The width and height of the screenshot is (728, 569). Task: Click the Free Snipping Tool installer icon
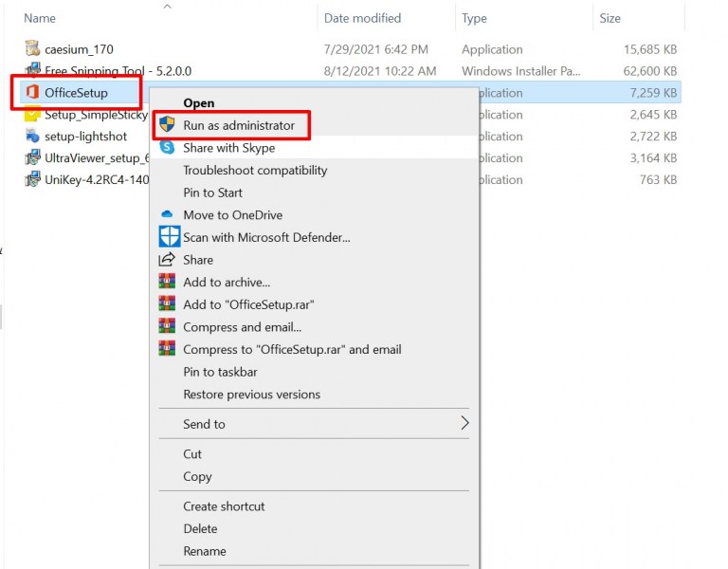[x=31, y=71]
